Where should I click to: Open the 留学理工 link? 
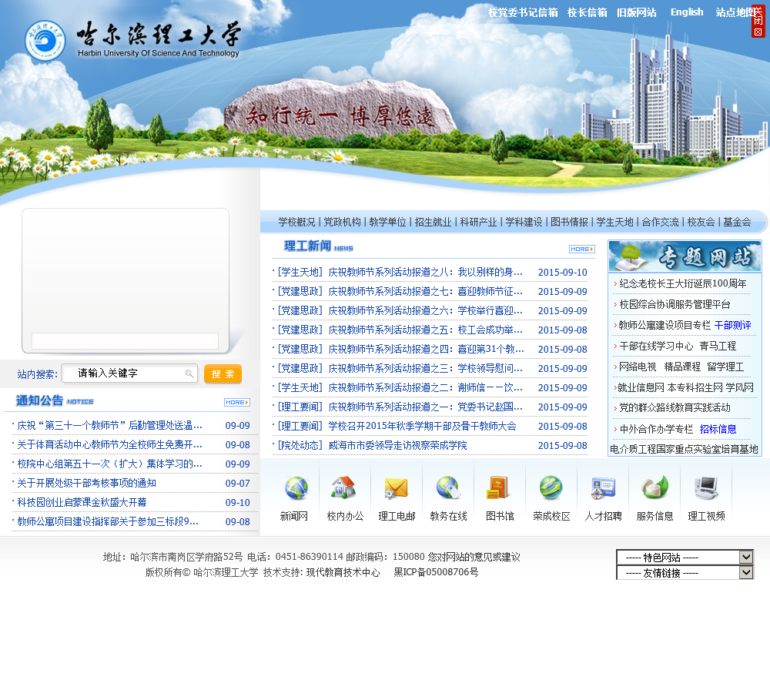pos(725,367)
